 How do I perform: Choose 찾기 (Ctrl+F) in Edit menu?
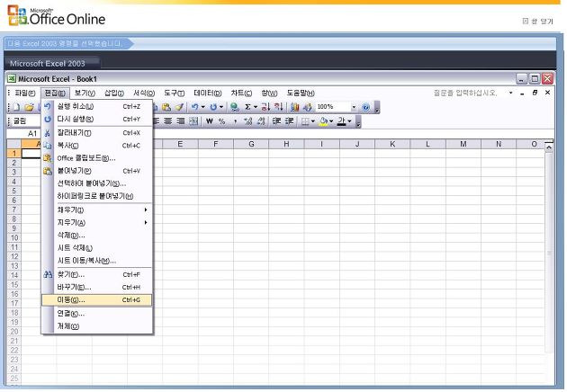point(97,274)
